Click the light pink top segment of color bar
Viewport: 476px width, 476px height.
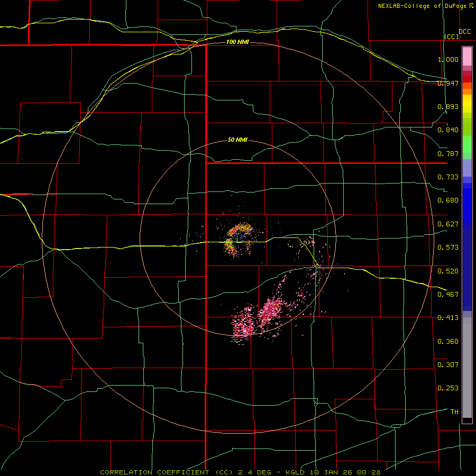(467, 56)
